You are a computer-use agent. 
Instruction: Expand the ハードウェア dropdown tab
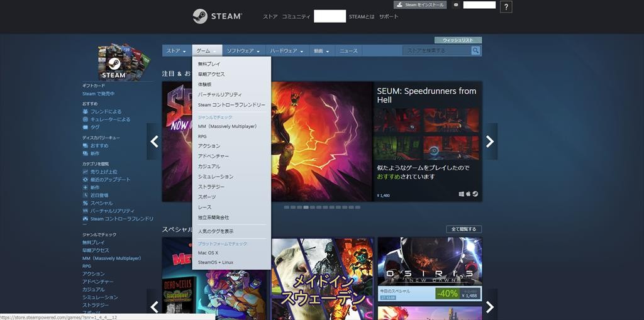click(x=287, y=50)
